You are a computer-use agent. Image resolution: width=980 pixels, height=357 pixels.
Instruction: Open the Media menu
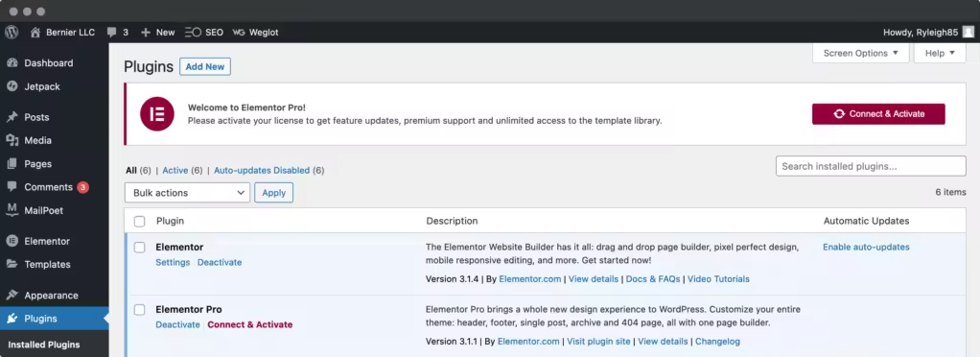(x=38, y=141)
